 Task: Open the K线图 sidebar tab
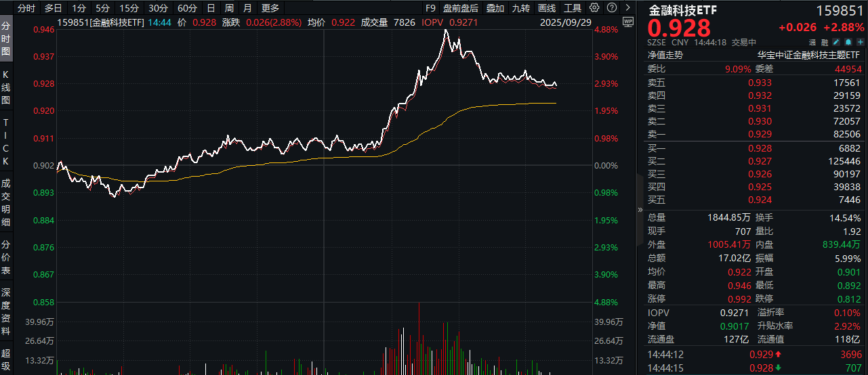6,87
